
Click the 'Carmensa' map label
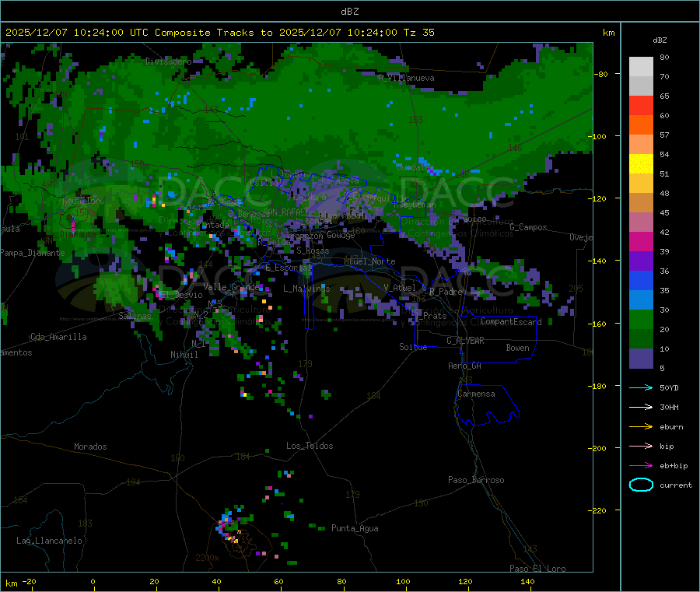476,394
